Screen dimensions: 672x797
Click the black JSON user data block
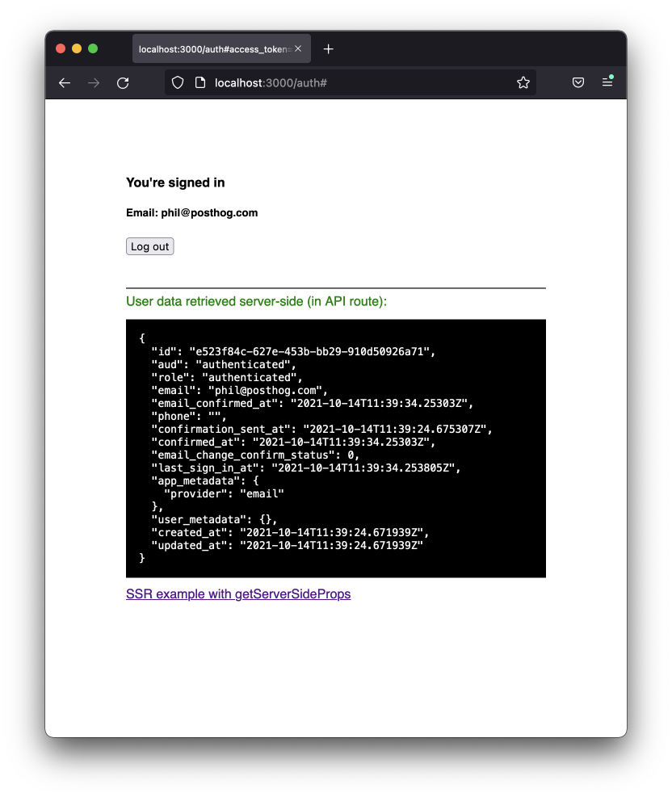335,448
